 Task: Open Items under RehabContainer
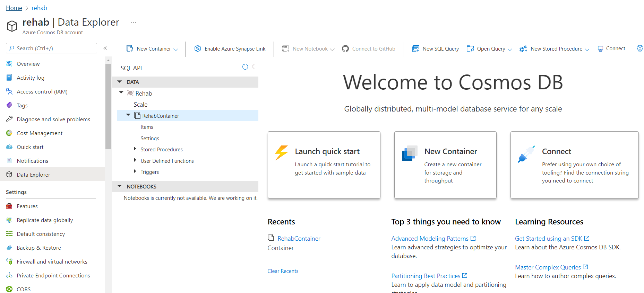pyautogui.click(x=147, y=127)
